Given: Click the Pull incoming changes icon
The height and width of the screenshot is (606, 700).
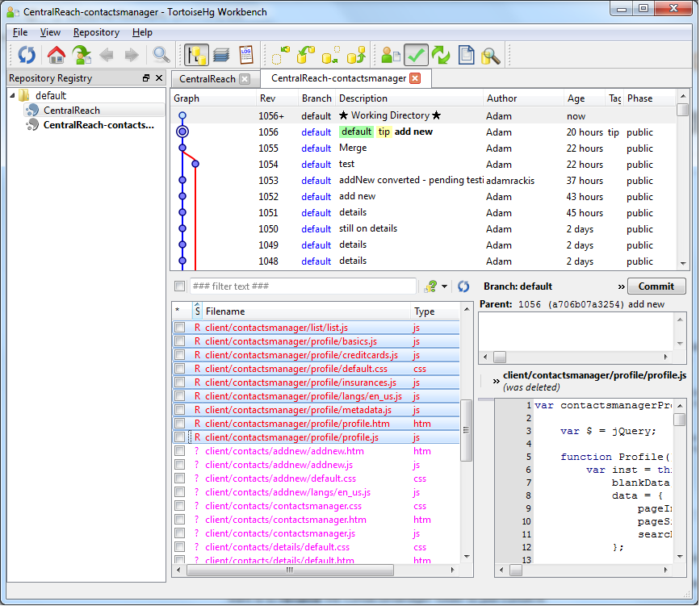Looking at the screenshot, I should 306,55.
